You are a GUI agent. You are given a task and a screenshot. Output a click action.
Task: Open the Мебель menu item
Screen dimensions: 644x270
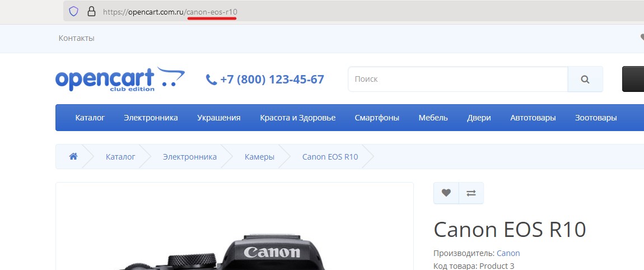[x=433, y=118]
